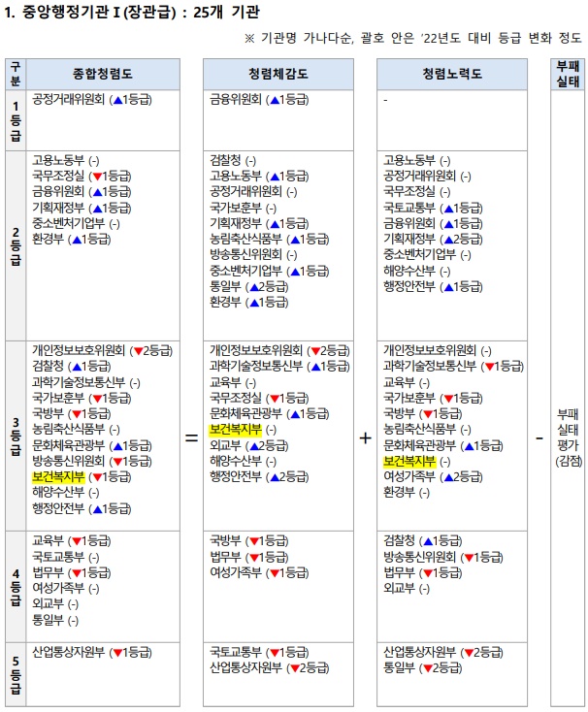Select the '종합청렴도' column header

(103, 74)
